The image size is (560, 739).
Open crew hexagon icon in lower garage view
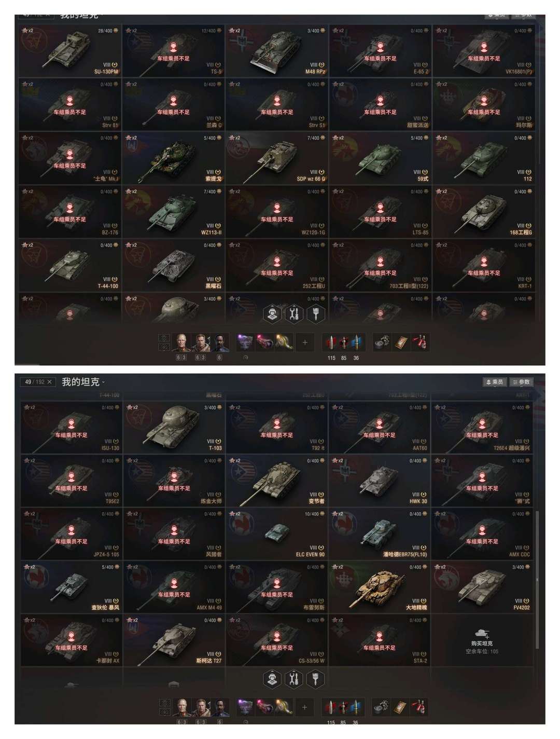272,678
